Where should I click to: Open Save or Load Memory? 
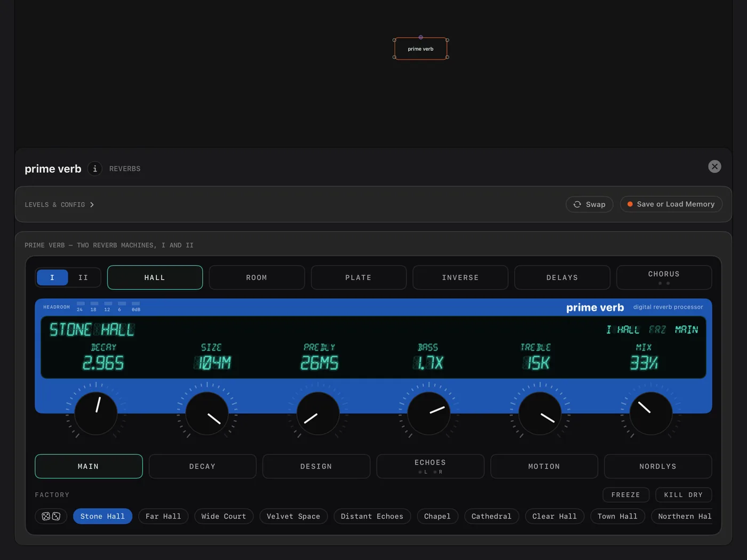click(671, 204)
